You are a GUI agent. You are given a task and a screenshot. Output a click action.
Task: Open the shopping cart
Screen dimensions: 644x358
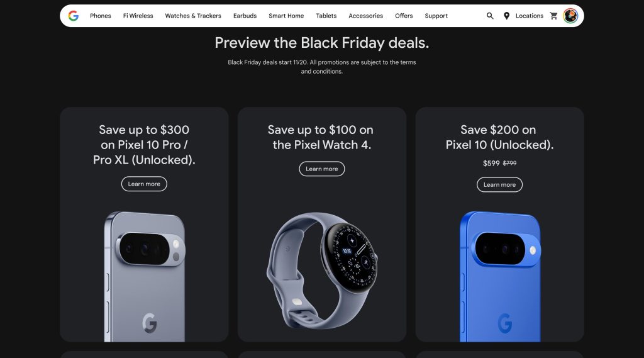553,16
